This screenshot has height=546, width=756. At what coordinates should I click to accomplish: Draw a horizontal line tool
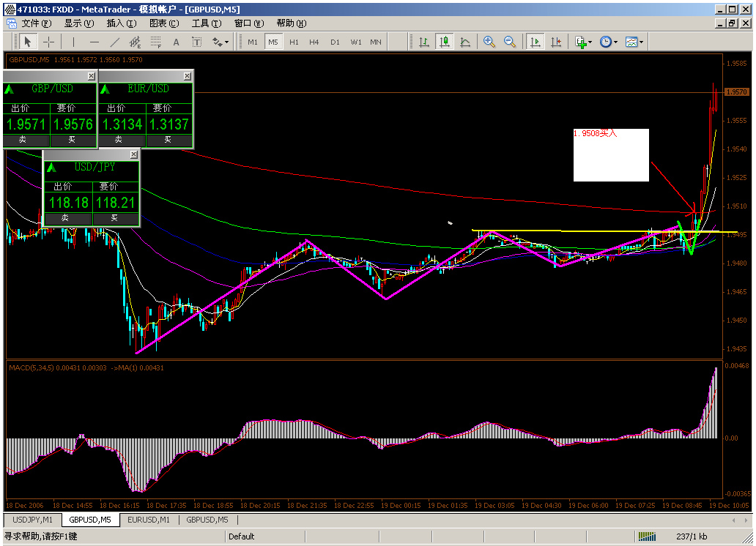94,42
